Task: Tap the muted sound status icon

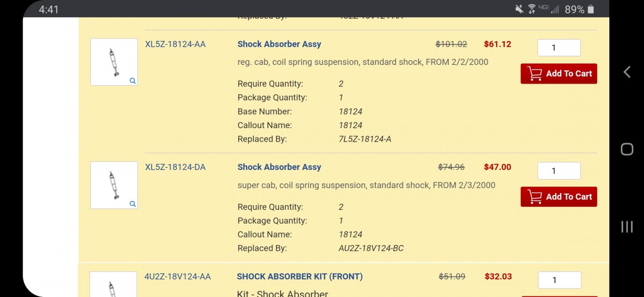Action: point(519,9)
